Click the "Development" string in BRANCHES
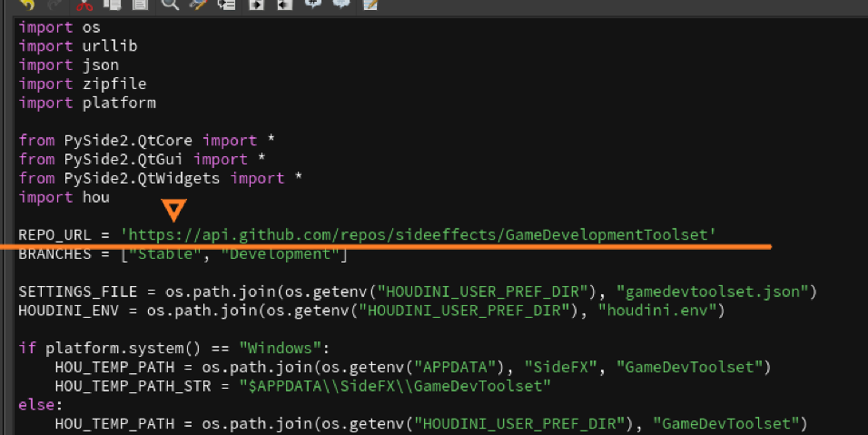 (280, 254)
